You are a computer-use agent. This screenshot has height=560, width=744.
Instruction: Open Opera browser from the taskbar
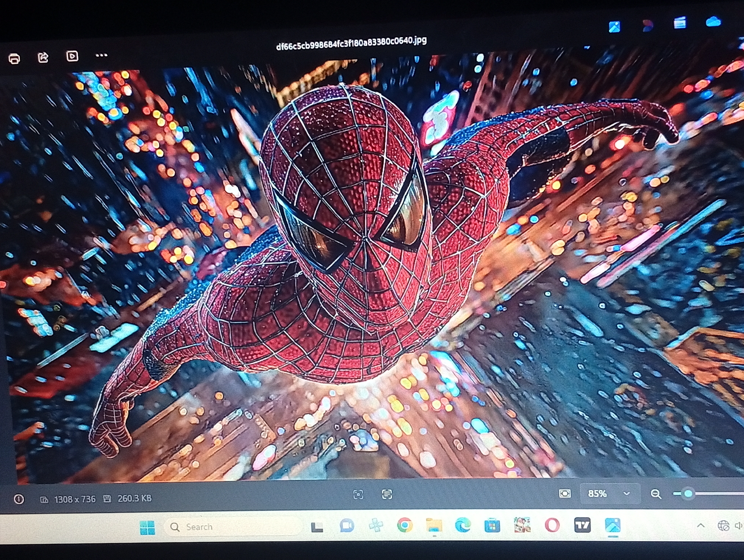pyautogui.click(x=552, y=525)
